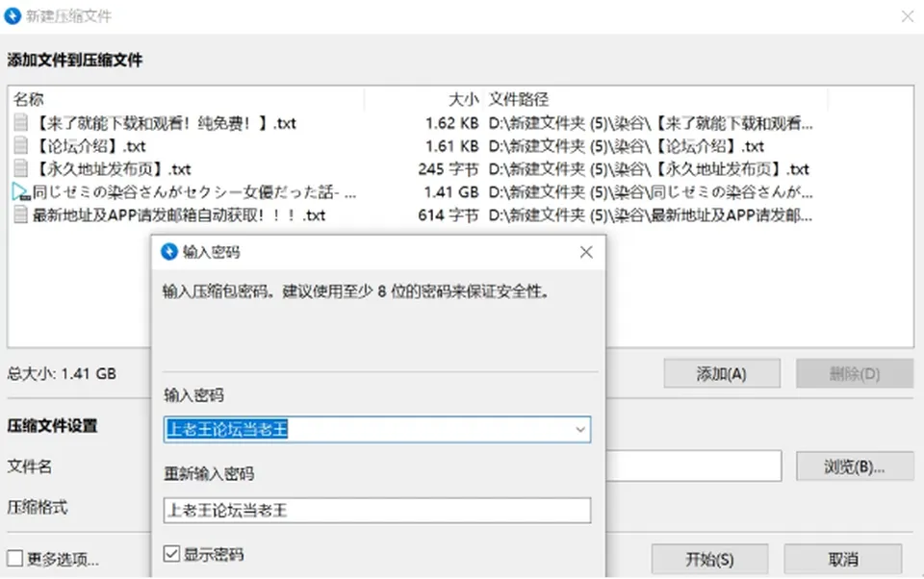Click the Bandizip logo in the main title bar
The image size is (924, 579).
click(13, 15)
